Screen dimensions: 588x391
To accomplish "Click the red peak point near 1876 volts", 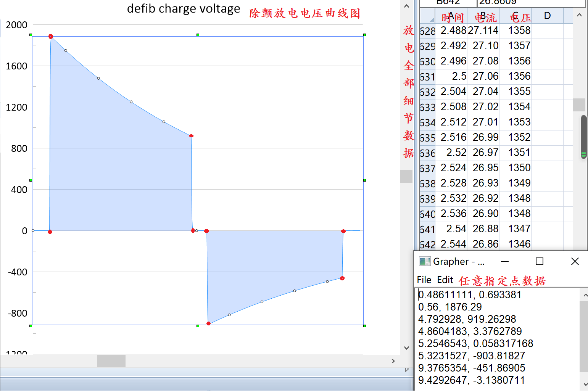I will click(51, 37).
